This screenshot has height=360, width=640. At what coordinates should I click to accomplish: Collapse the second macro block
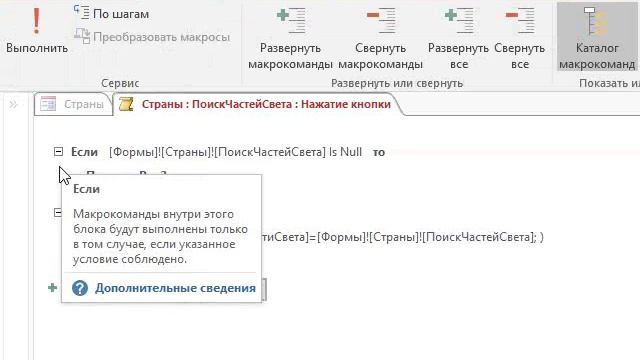(x=58, y=212)
